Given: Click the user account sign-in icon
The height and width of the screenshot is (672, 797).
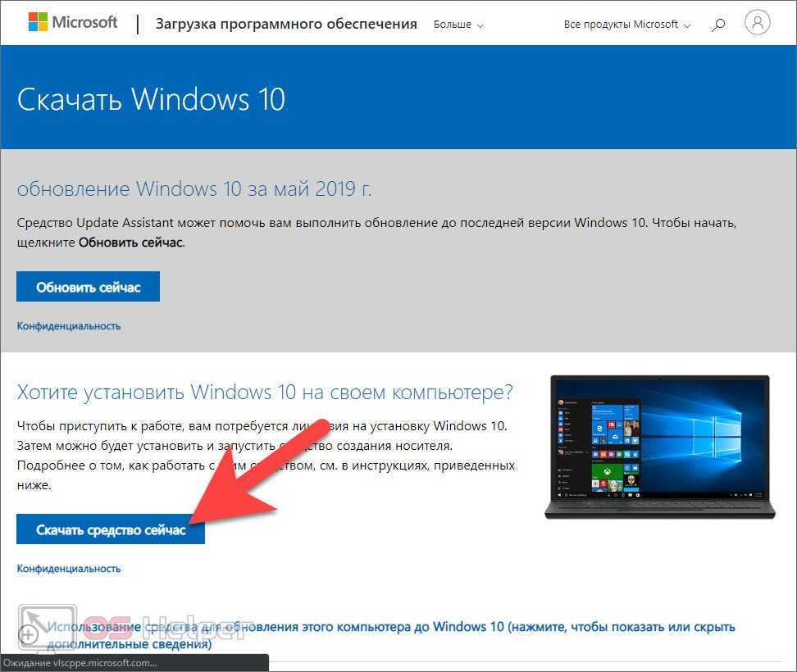Looking at the screenshot, I should [x=758, y=24].
